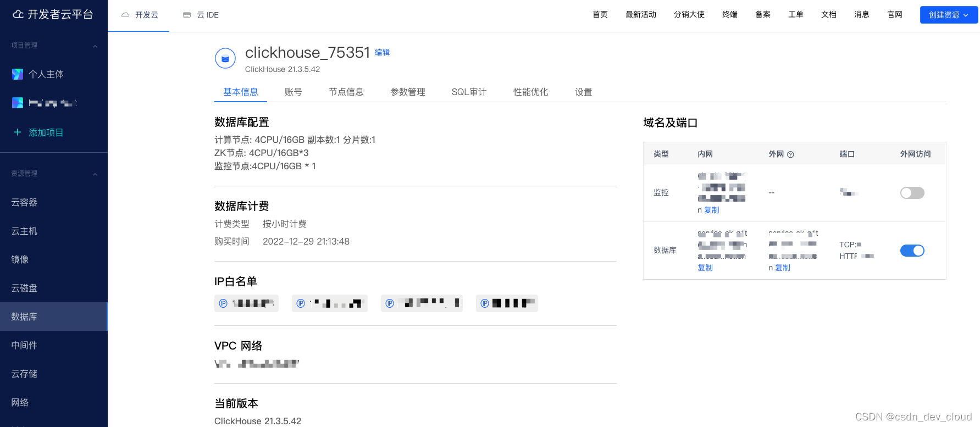Select 数据库 in sidebar
980x427 pixels.
(54, 317)
